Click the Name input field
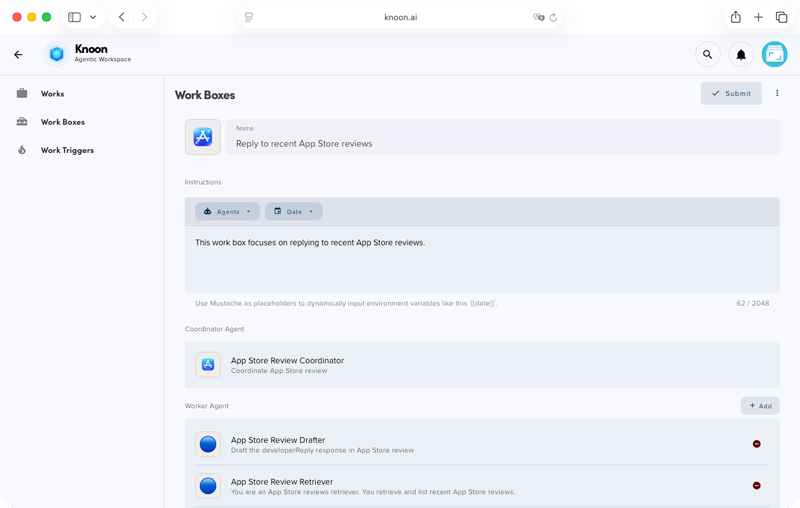Viewport: 800px width, 508px height. click(x=502, y=143)
